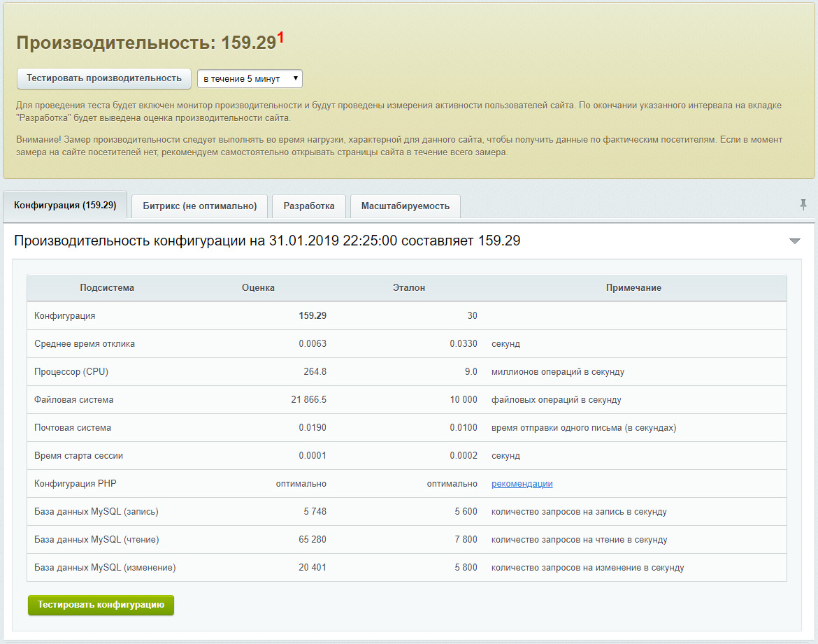Click the 7 800 reference value
This screenshot has width=818, height=644.
466,540
